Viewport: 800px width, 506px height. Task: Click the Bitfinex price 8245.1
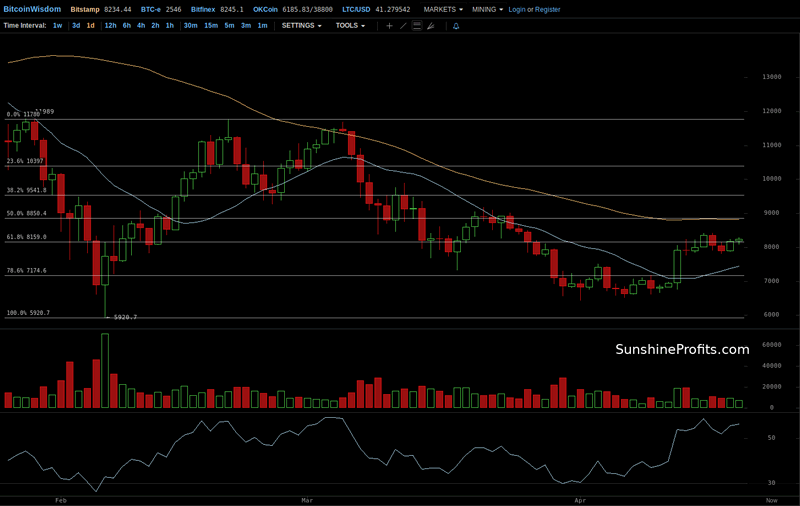[232, 10]
